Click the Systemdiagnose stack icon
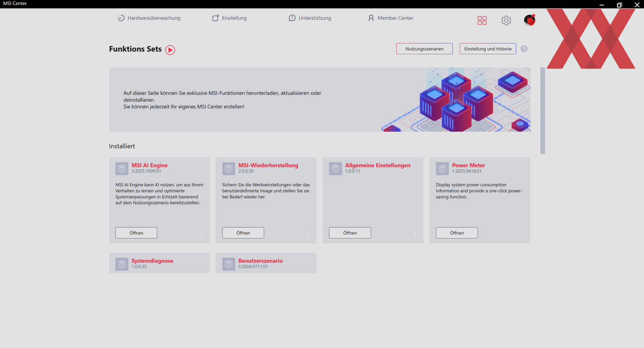This screenshot has width=644, height=348. click(122, 264)
